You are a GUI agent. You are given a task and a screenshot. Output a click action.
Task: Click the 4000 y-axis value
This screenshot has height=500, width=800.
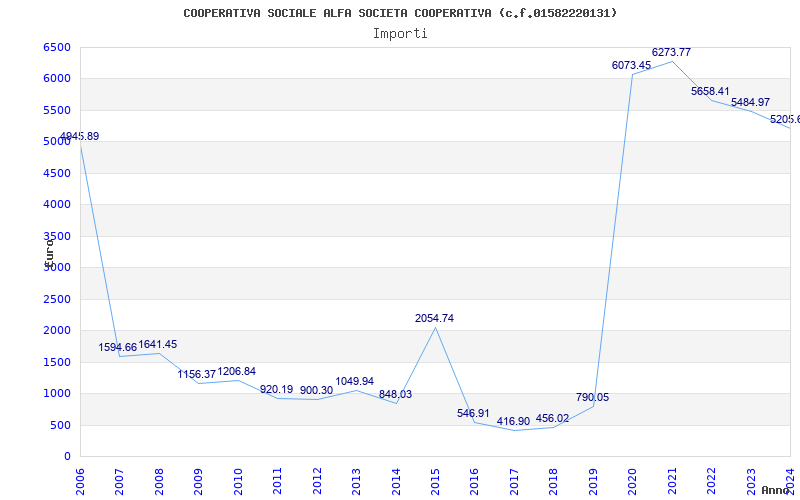click(x=57, y=205)
